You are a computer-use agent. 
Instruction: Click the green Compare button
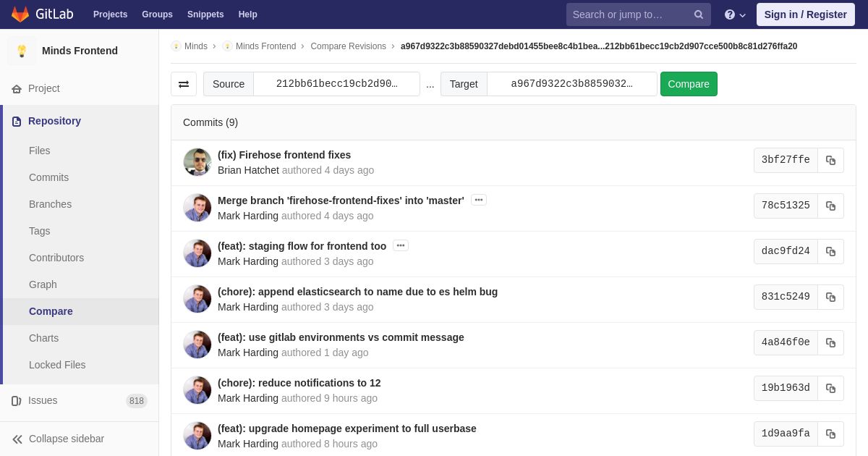point(689,84)
